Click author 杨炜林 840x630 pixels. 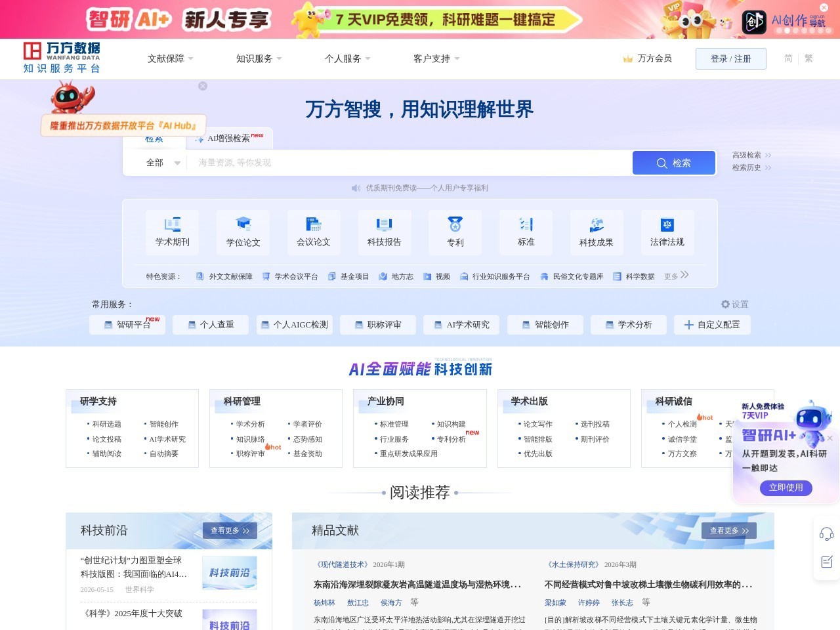click(x=324, y=602)
